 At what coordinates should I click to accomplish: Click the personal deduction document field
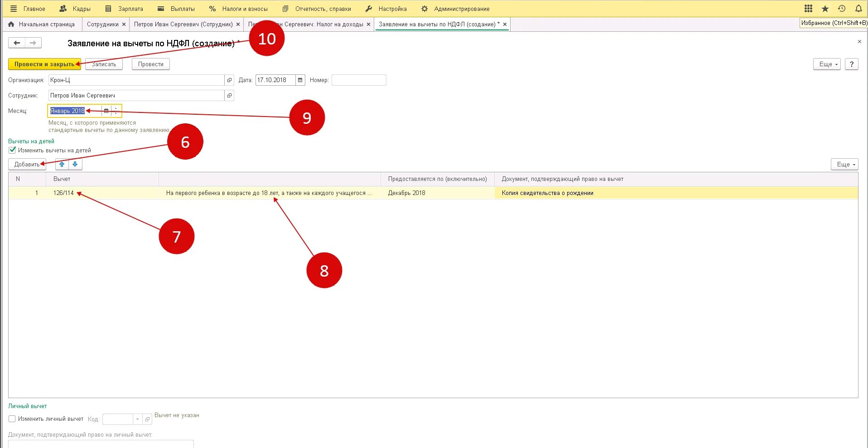[101, 444]
